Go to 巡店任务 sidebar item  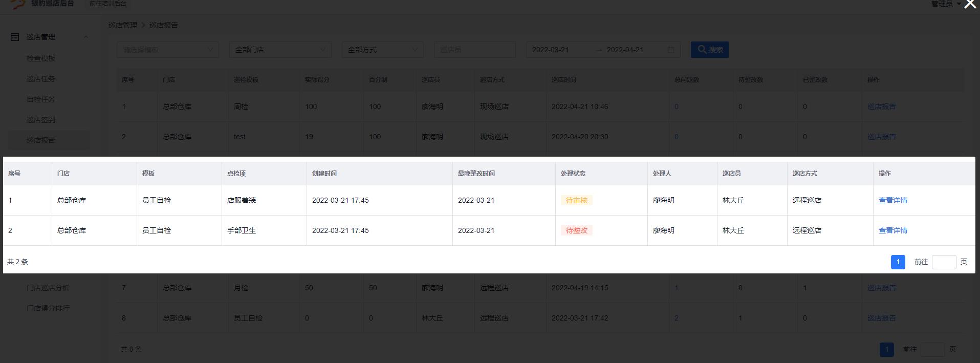41,79
